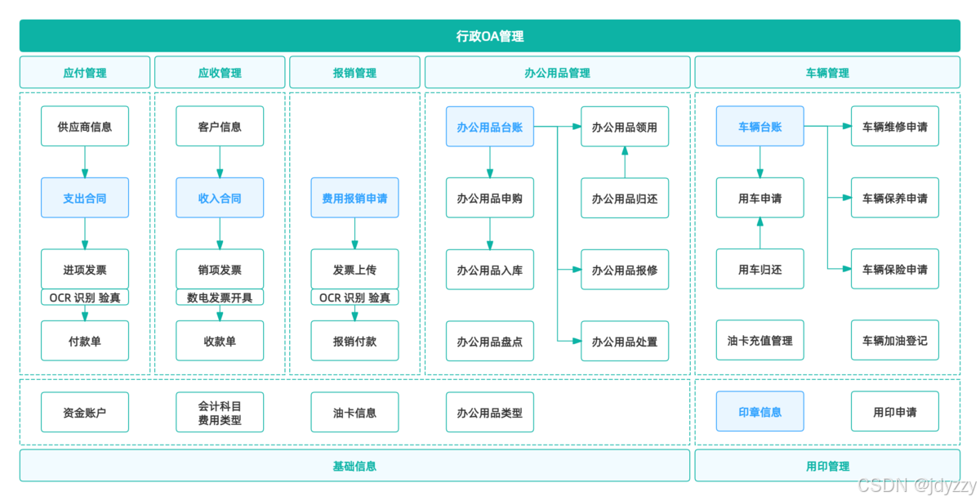The height and width of the screenshot is (501, 980).
Task: Switch to the 办公用品管理 header
Action: 557,73
